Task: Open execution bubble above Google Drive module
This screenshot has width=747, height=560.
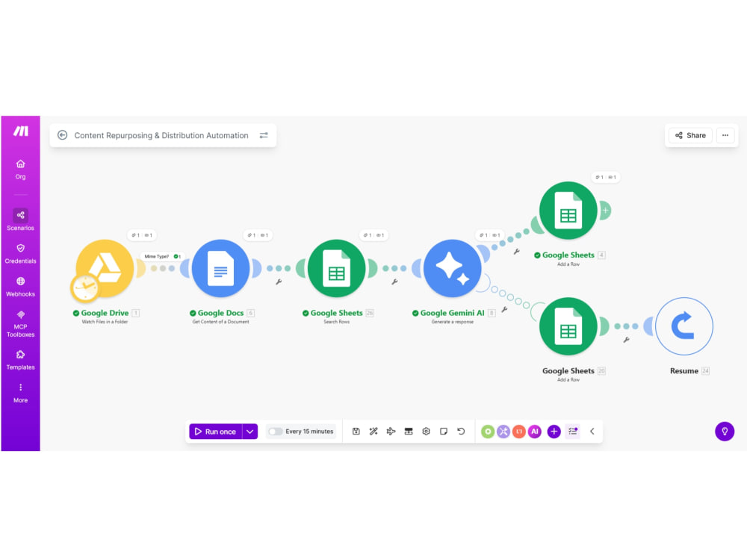Action: pos(142,235)
